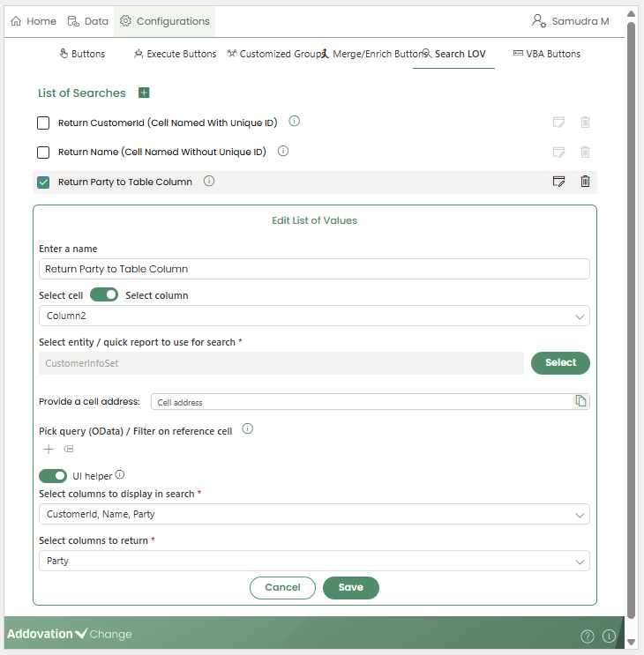The width and height of the screenshot is (644, 655).
Task: Switch to the VBA Buttons tab
Action: point(546,54)
